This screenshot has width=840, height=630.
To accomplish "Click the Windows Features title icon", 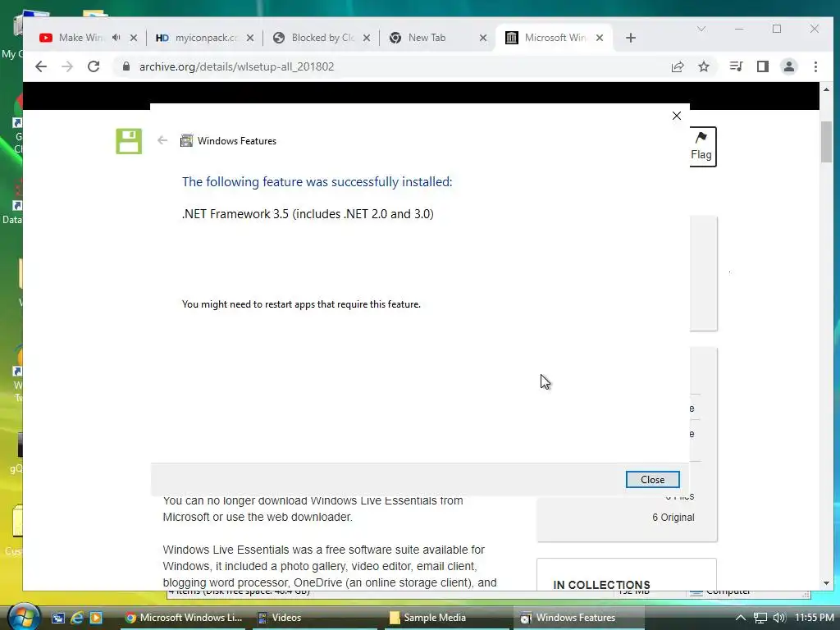I will point(186,141).
